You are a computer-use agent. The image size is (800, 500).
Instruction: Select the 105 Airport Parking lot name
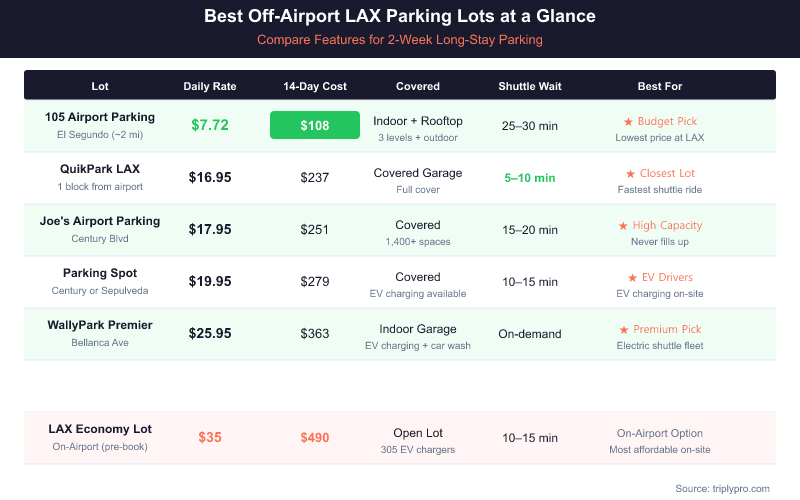[100, 118]
